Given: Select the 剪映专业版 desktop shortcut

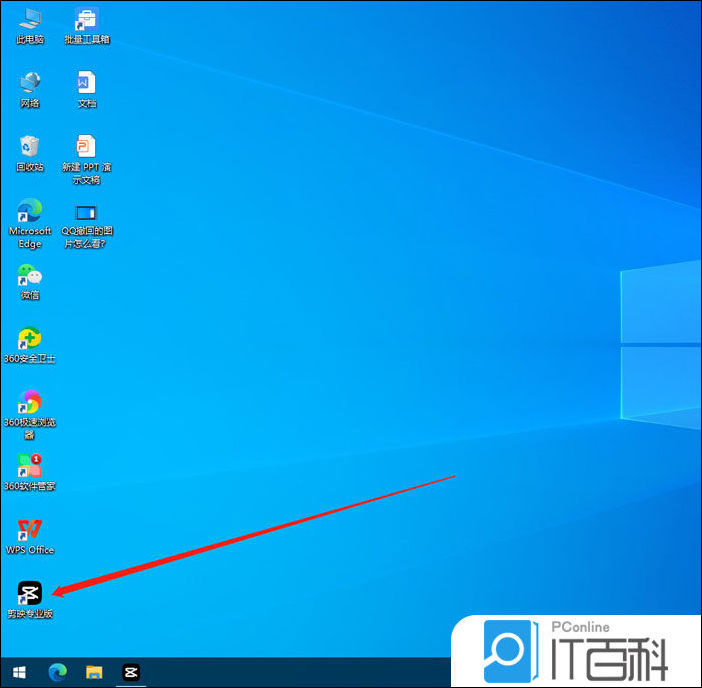Looking at the screenshot, I should pyautogui.click(x=30, y=594).
